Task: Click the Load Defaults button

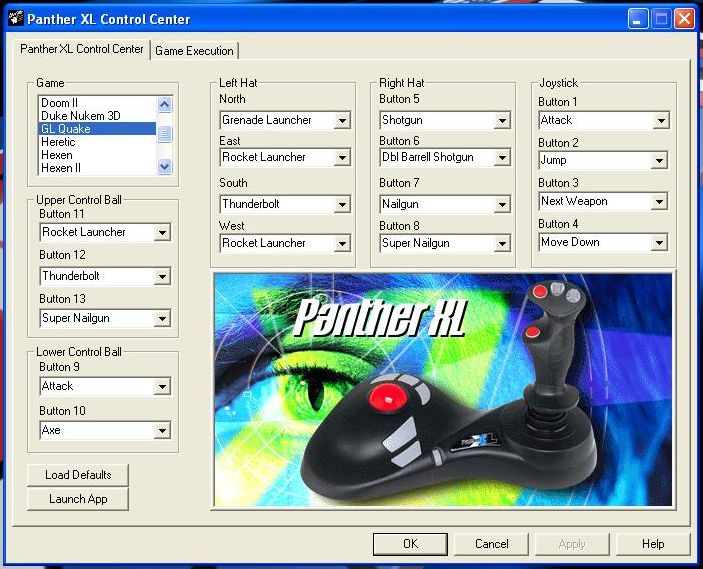Action: (x=78, y=475)
